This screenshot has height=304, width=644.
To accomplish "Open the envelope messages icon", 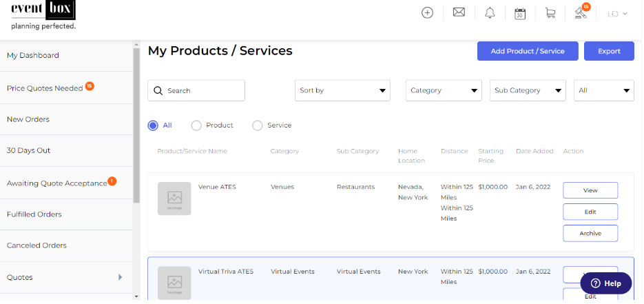I will click(459, 12).
